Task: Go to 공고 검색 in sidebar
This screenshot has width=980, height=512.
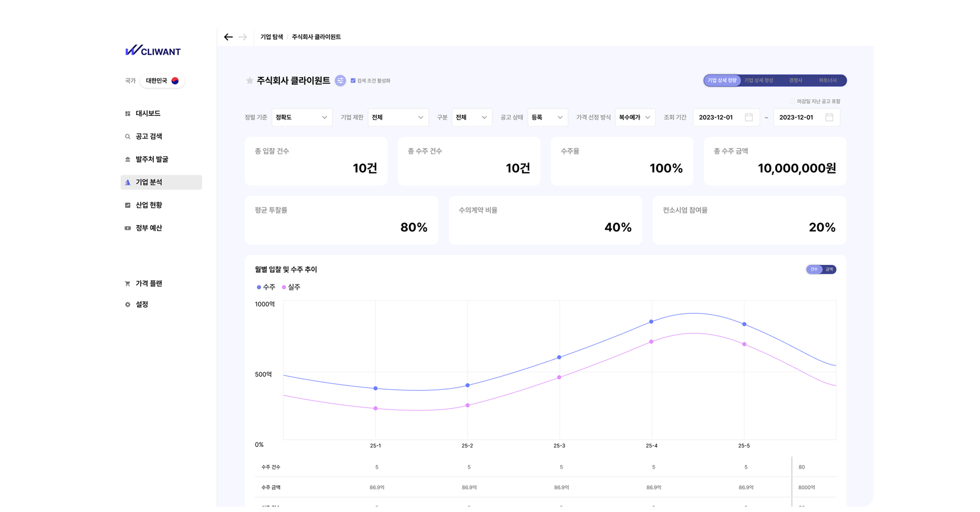Action: pos(148,136)
